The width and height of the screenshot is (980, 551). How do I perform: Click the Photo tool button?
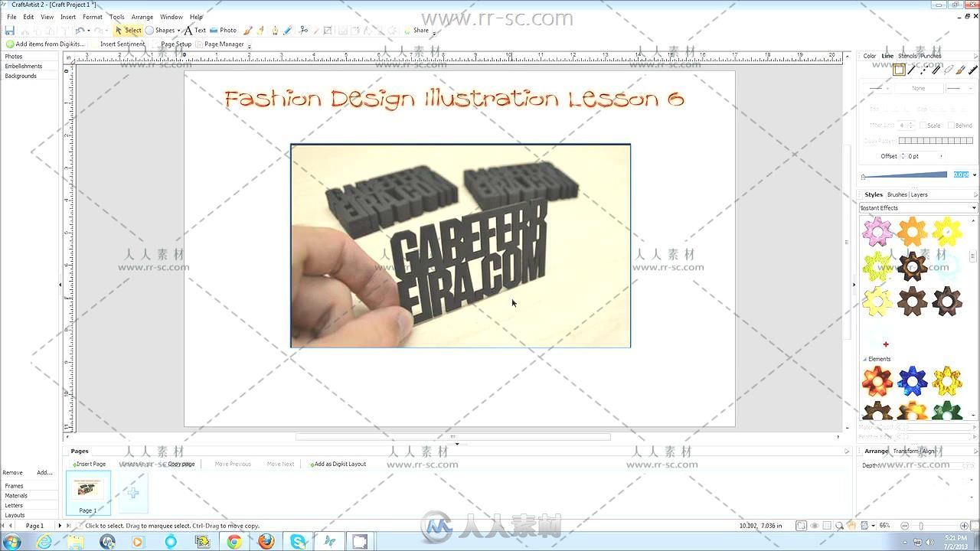[223, 31]
